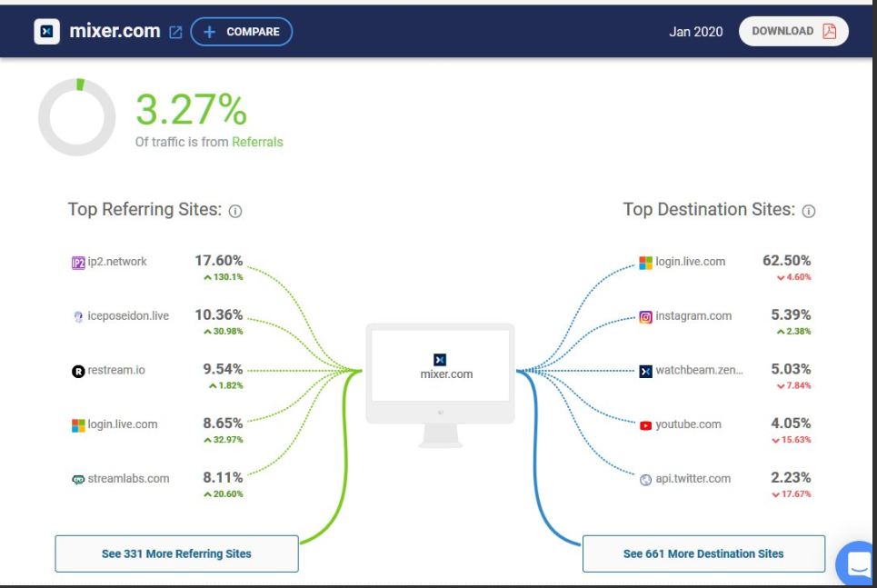Select the 8.65% referral value
877x588 pixels.
pos(223,424)
